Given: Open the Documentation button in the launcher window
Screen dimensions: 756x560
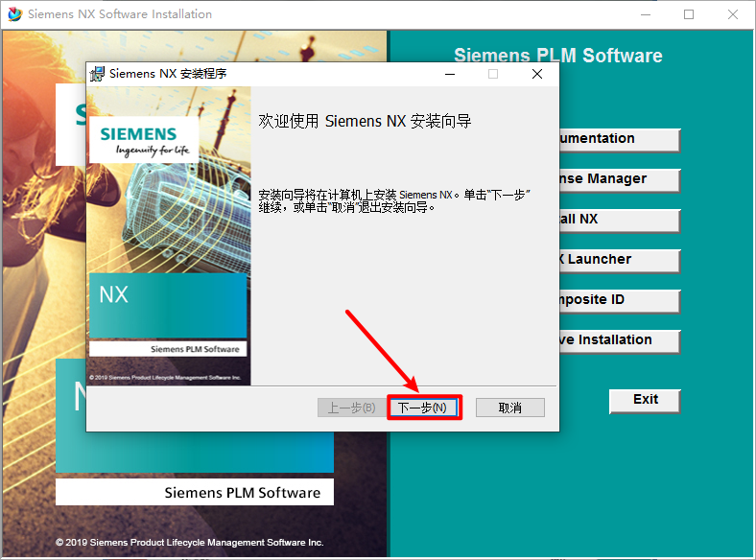Looking at the screenshot, I should tap(620, 140).
